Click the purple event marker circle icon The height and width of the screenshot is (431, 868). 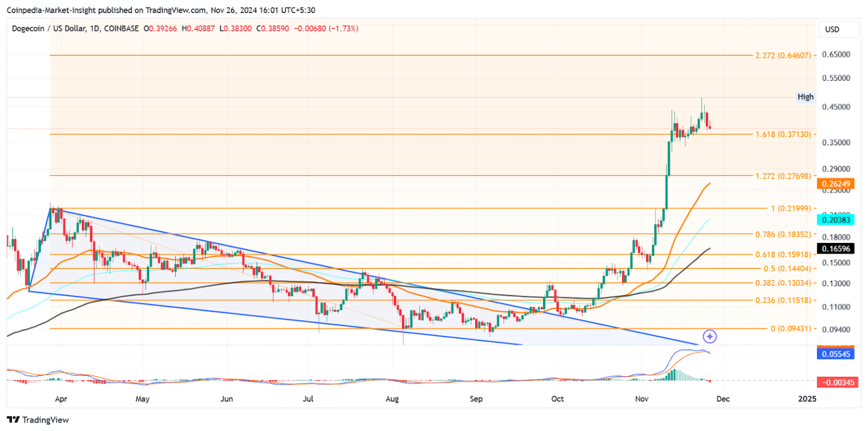pos(711,337)
